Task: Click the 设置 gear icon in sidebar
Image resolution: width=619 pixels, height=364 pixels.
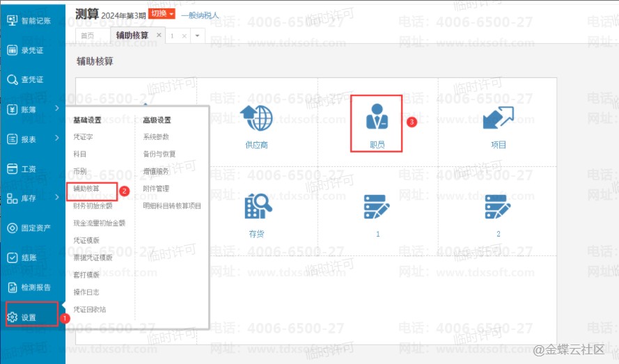Action: [13, 317]
